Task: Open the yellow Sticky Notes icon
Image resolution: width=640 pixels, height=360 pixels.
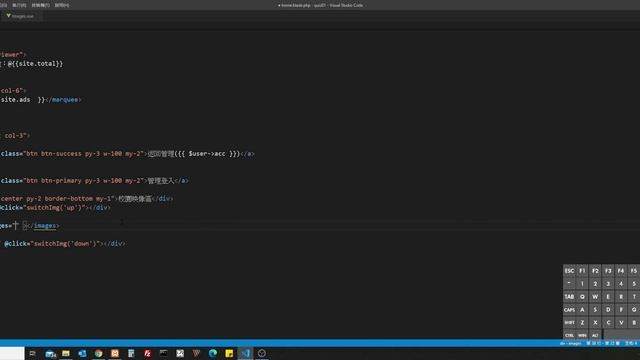Action: pyautogui.click(x=229, y=353)
